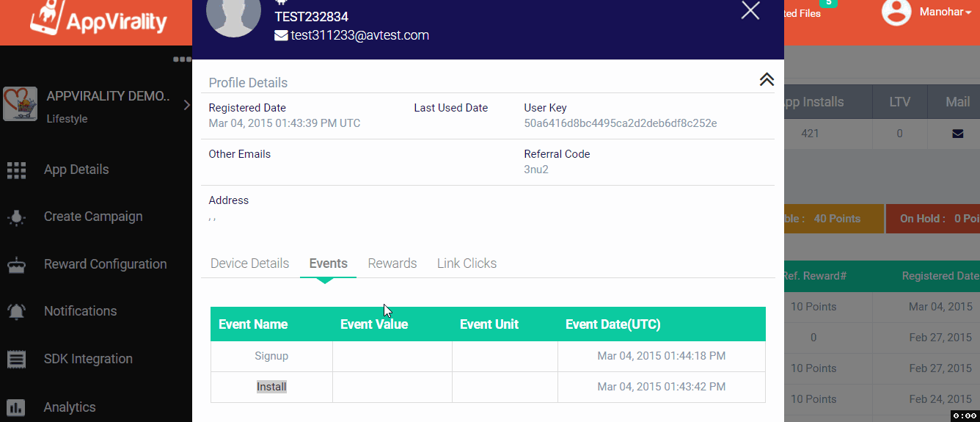The width and height of the screenshot is (980, 422).
Task: Click the registered date Mar 04, 2015 01:43:39 PM UTC
Action: tap(285, 123)
